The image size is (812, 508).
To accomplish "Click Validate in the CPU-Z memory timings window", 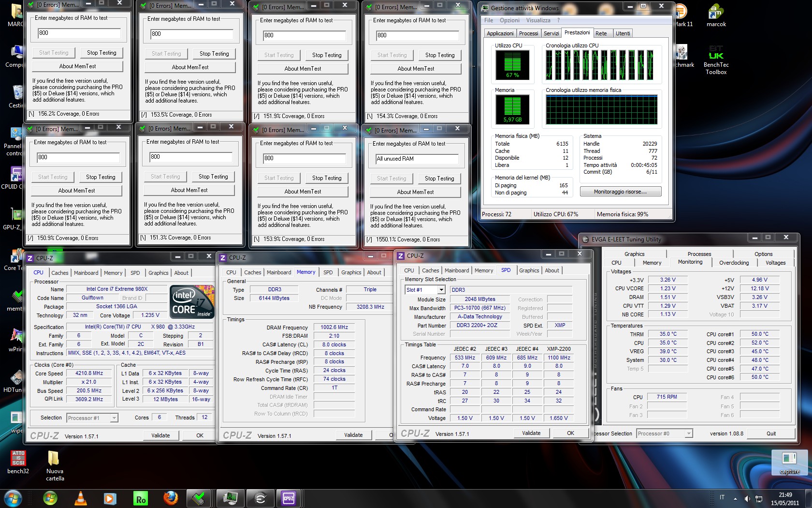I will point(353,435).
